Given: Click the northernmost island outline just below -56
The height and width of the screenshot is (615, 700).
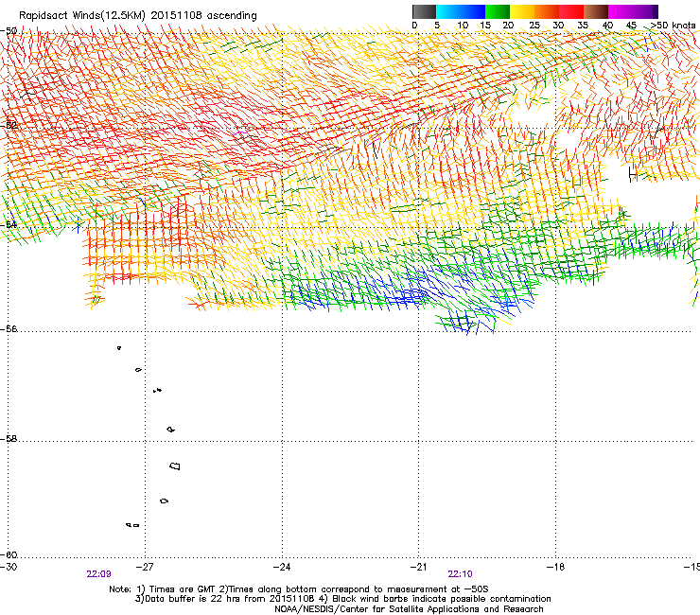Looking at the screenshot, I should pos(119,348).
